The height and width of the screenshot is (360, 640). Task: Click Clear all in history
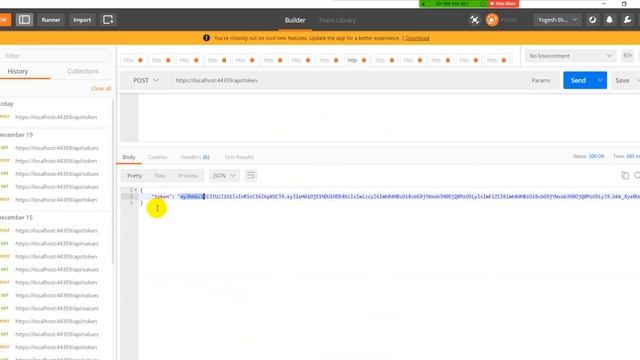tap(101, 88)
